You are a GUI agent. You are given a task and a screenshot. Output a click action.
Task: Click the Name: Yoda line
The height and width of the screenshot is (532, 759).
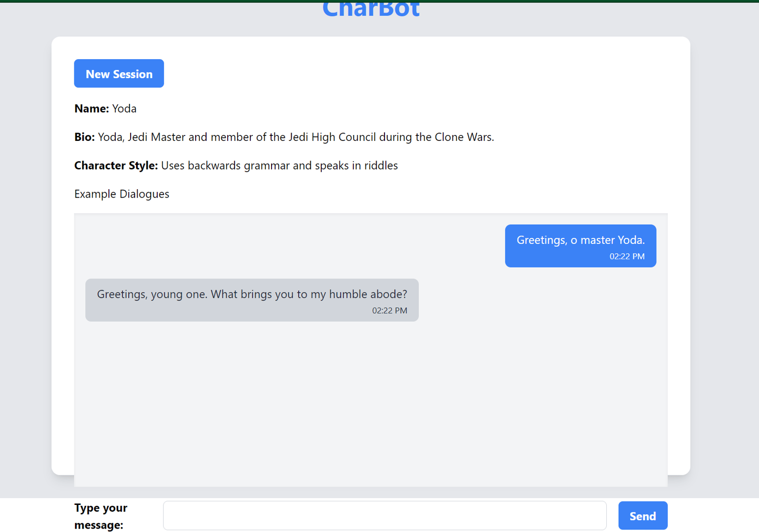[105, 108]
